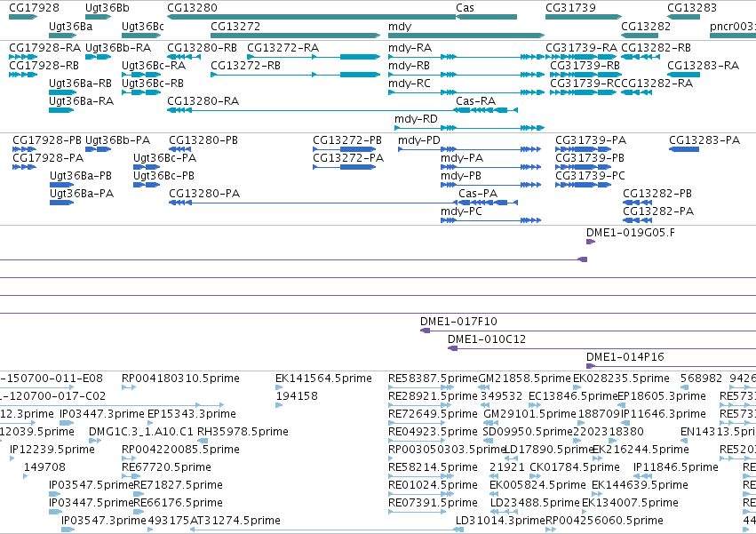Select transcript CG13272-RA

pyautogui.click(x=283, y=48)
